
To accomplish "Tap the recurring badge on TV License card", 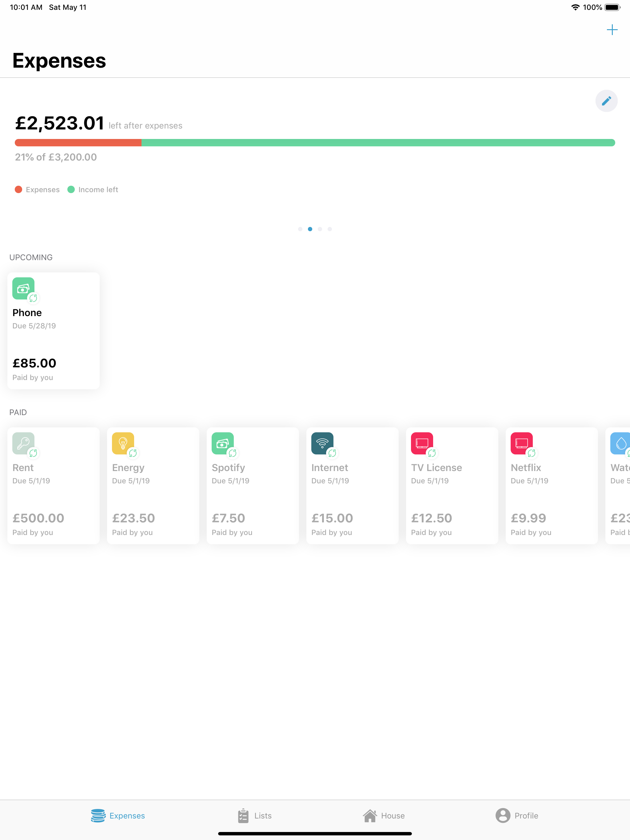I will pos(432,453).
